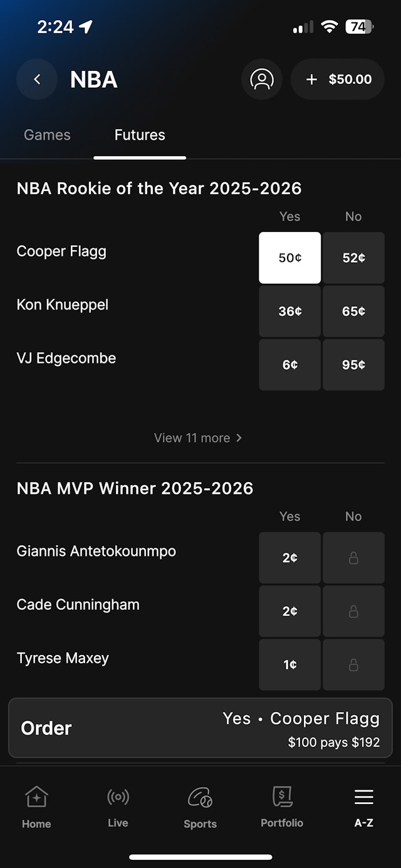Viewport: 401px width, 868px height.
Task: Expand View 11 more rookies
Action: [198, 438]
